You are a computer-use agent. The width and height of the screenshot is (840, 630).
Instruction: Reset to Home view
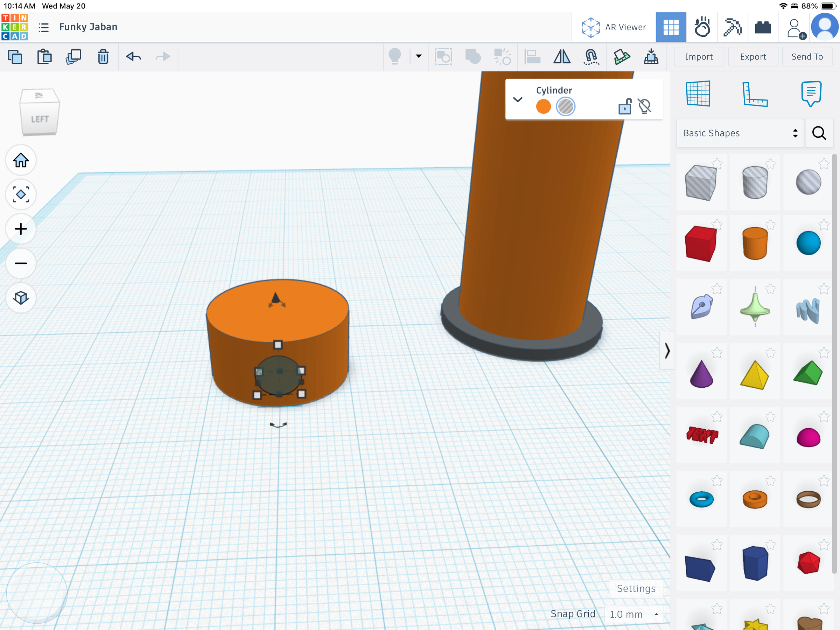coord(21,160)
